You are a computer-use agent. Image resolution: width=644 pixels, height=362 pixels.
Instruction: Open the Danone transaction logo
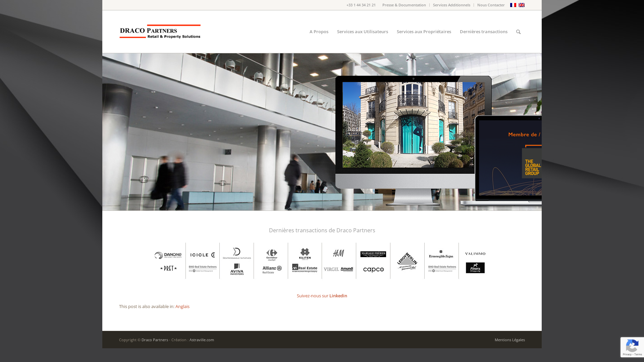[x=168, y=255]
